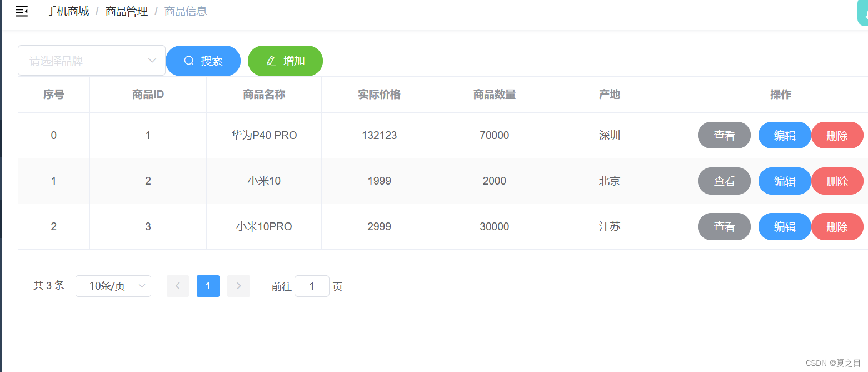Go to the previous page arrow
This screenshot has width=868, height=372.
pos(178,286)
